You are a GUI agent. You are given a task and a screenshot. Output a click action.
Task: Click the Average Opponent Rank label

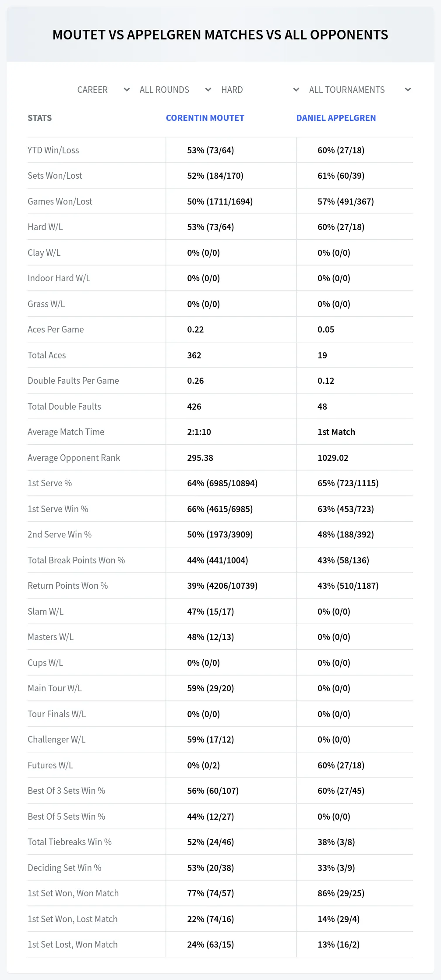[74, 458]
